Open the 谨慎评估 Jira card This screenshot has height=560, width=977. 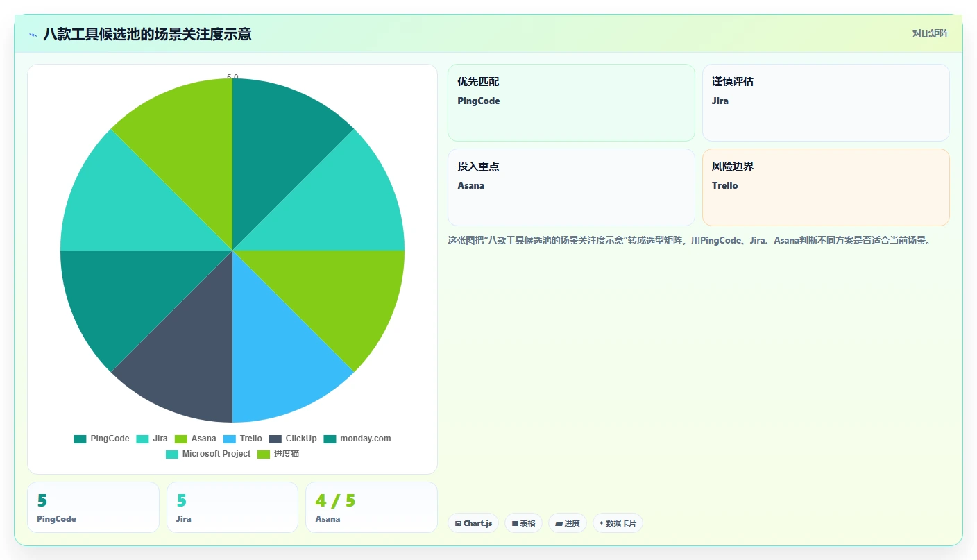(826, 103)
